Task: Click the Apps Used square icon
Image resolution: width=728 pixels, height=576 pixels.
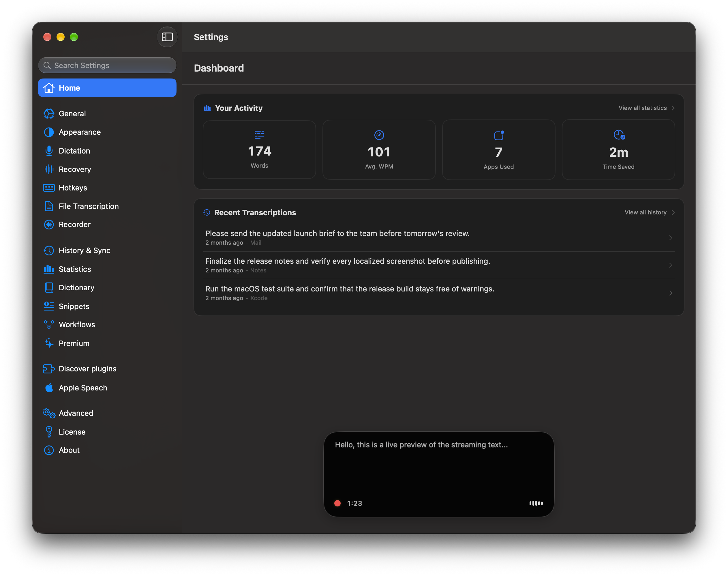Action: [499, 135]
